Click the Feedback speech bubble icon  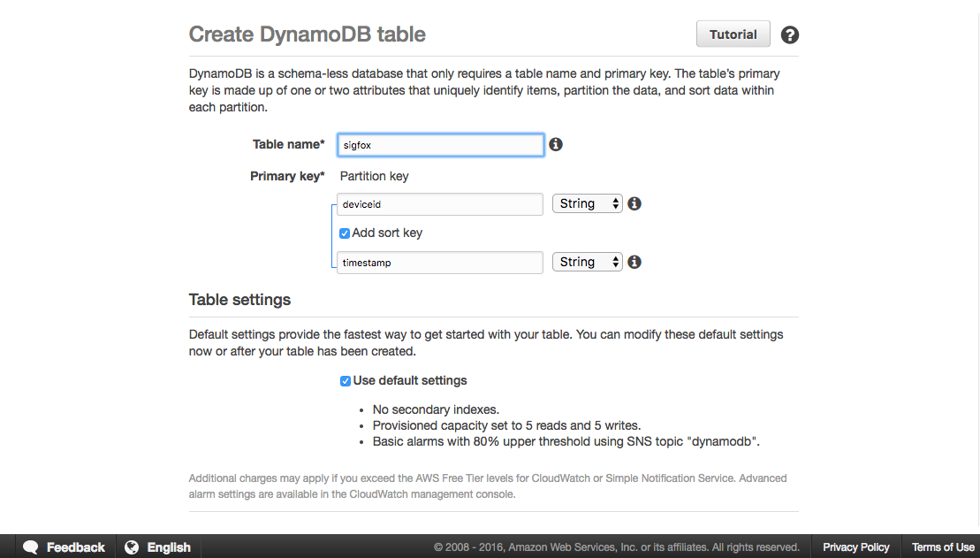(31, 547)
